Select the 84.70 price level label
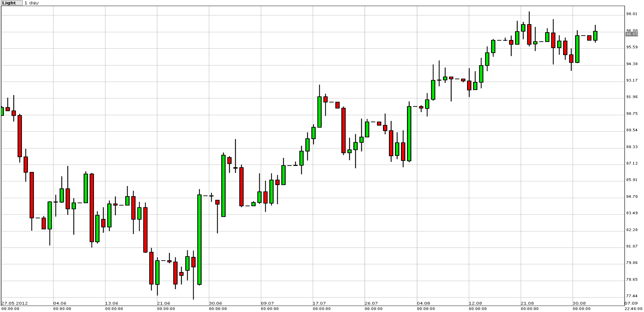 (632, 196)
